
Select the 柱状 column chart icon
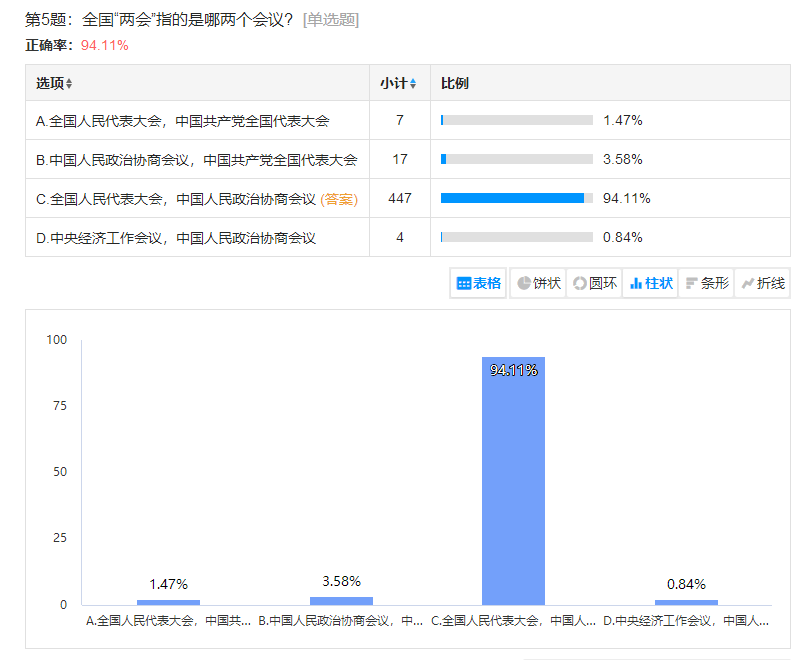point(650,283)
